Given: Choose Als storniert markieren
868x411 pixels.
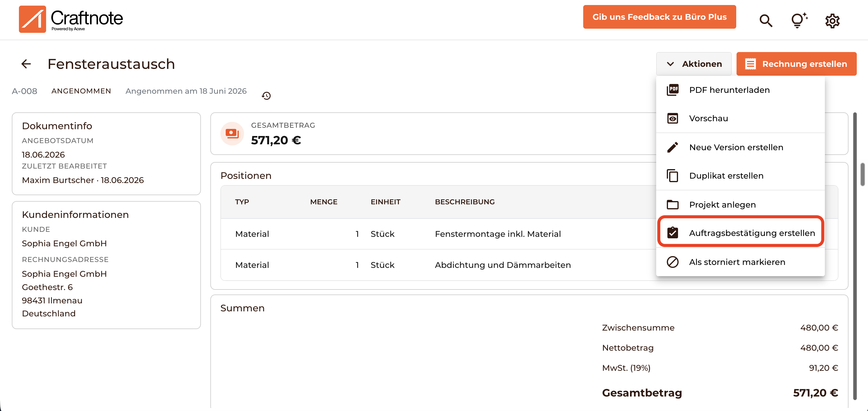Looking at the screenshot, I should click(x=740, y=262).
